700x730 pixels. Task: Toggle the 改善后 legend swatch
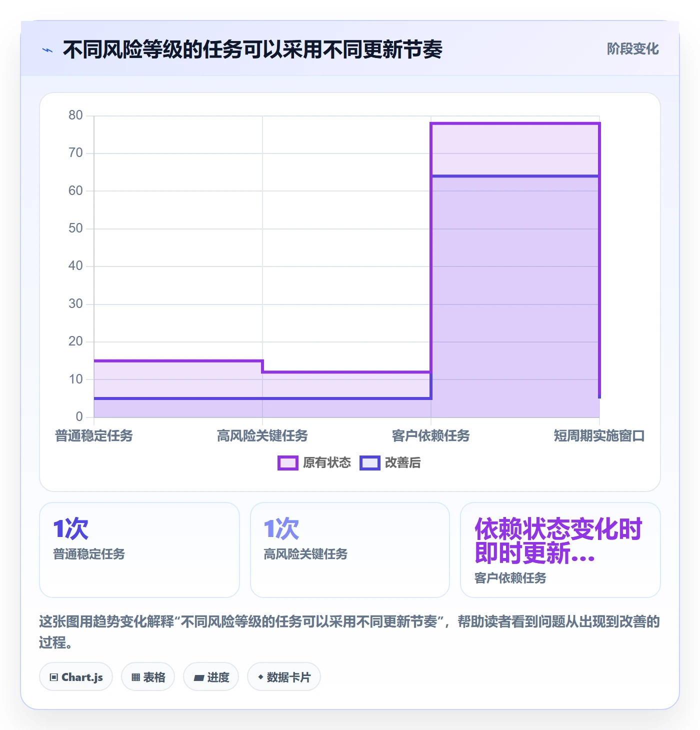coord(370,463)
